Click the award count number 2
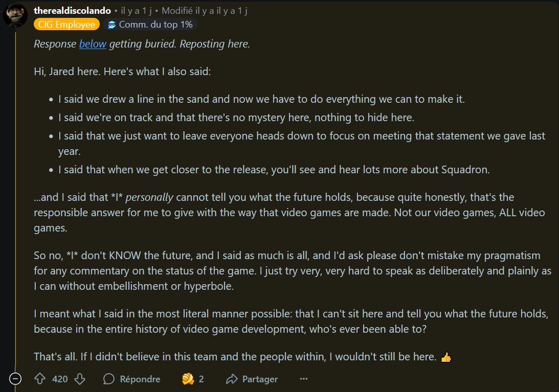Image resolution: width=559 pixels, height=392 pixels. point(201,379)
